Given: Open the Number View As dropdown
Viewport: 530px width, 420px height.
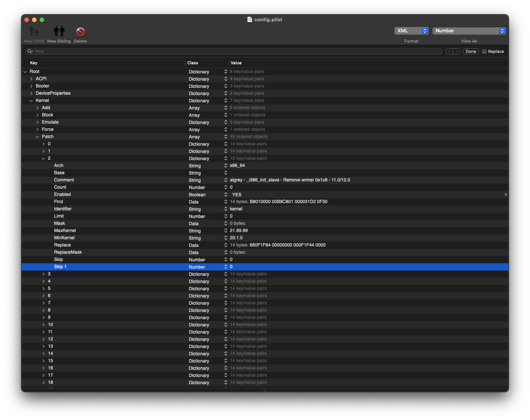Looking at the screenshot, I should 469,31.
